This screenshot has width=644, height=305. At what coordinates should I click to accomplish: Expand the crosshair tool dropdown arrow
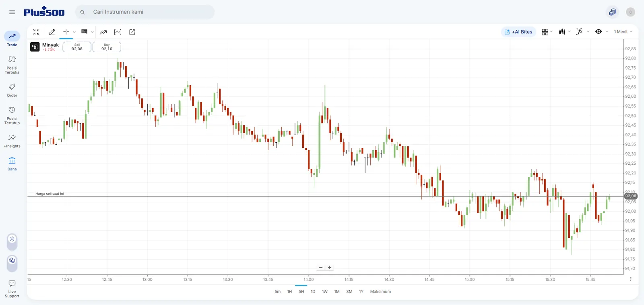[74, 32]
